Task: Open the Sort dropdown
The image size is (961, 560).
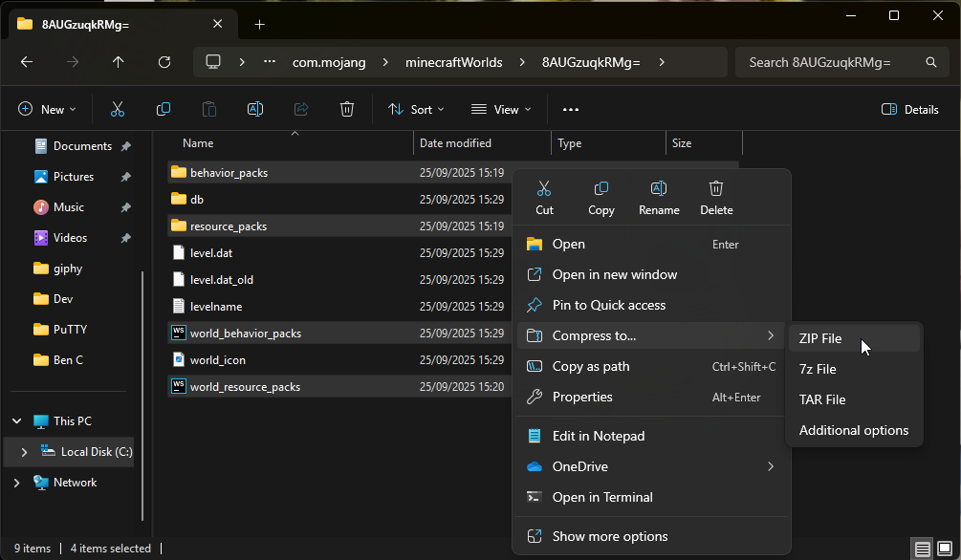Action: tap(416, 110)
